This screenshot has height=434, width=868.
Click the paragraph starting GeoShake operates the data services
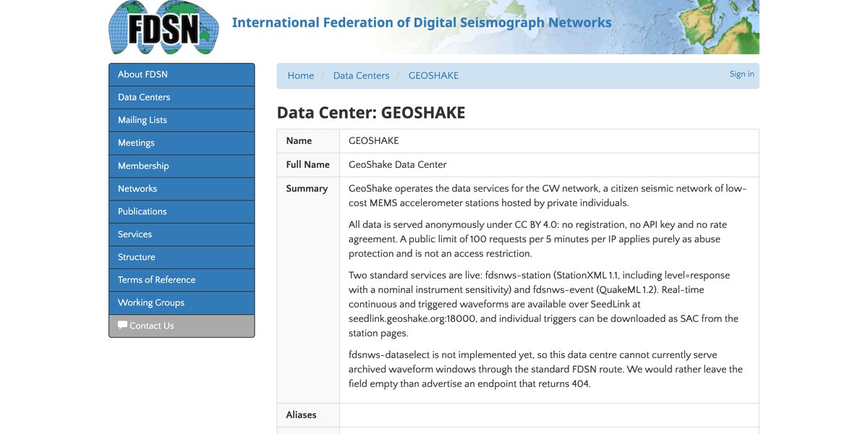coord(548,195)
